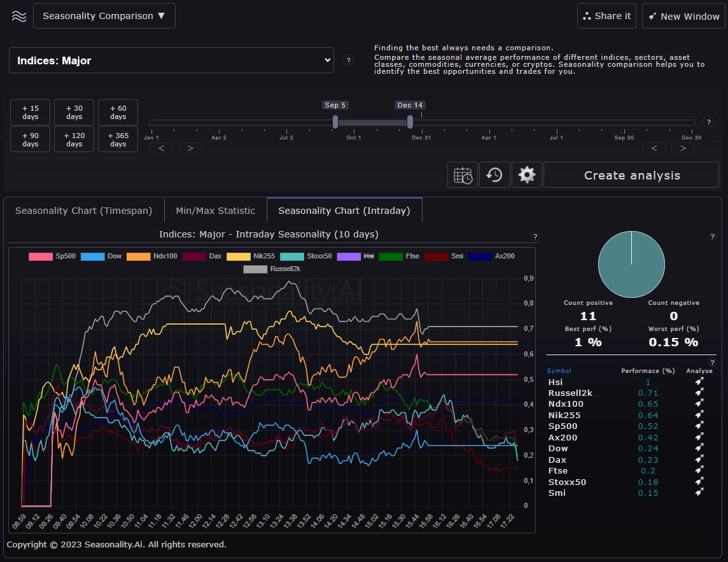Viewport: 728px width, 562px height.
Task: Open the settings gear icon
Action: [526, 174]
